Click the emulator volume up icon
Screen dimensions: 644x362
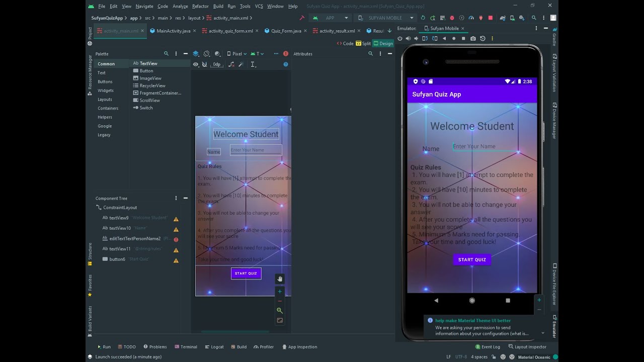408,38
